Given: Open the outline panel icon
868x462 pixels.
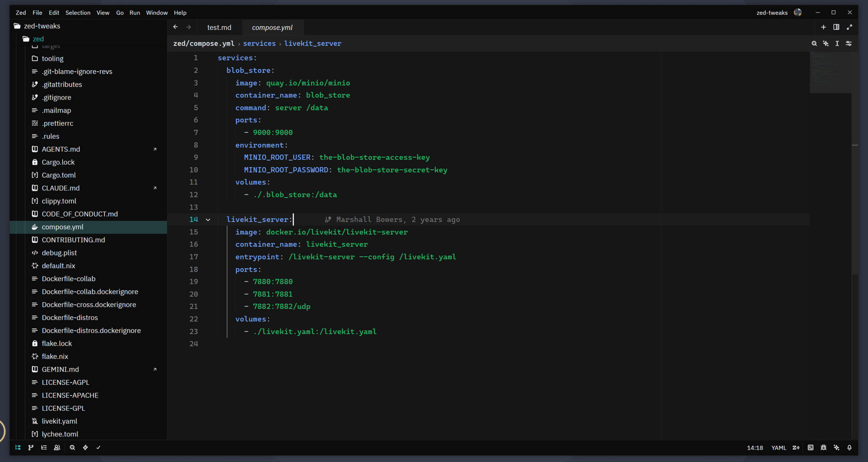Looking at the screenshot, I should 44,448.
